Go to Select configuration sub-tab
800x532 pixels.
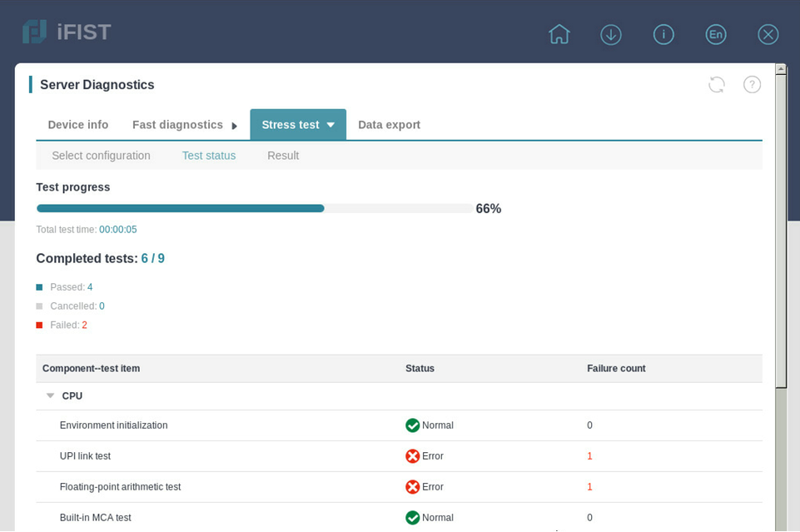(x=101, y=156)
